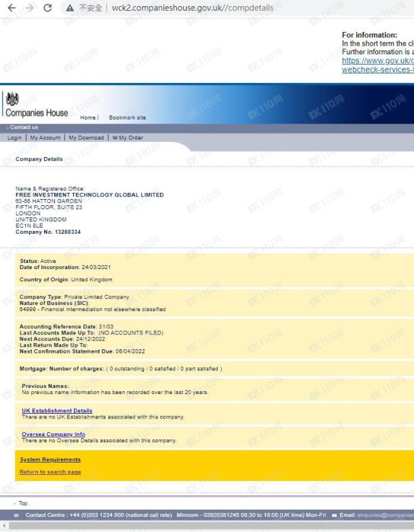Click the Companies House crest logo
Viewport: 414px width, 532px height.
tap(12, 99)
